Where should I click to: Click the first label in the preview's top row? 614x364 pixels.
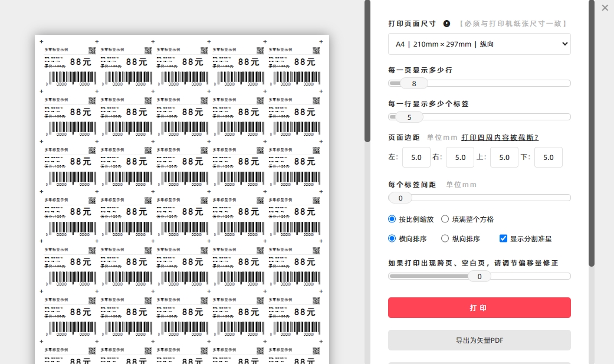(70, 66)
